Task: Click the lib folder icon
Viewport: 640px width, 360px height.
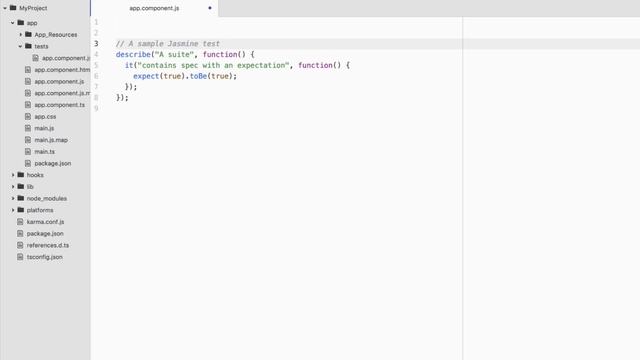Action: (21, 186)
